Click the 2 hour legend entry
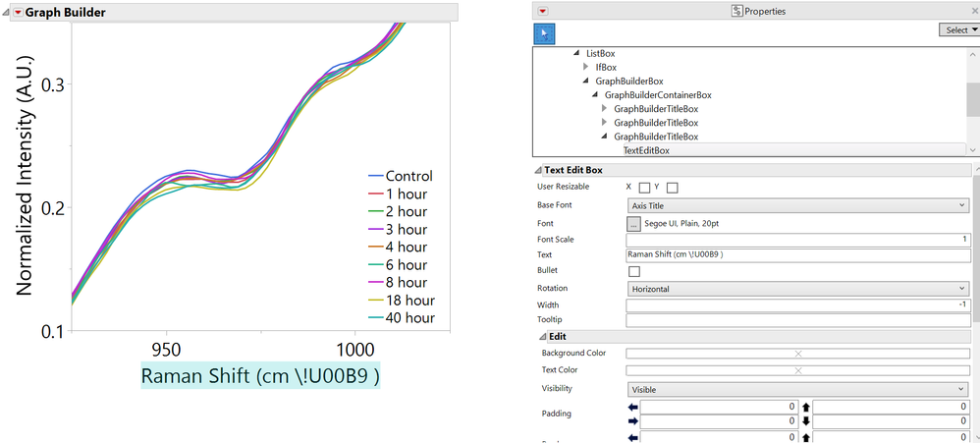This screenshot has width=980, height=443. [x=398, y=212]
